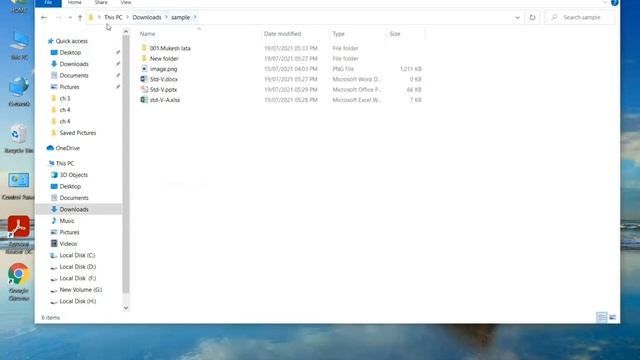Sort files by Date modified column
Screen dimensions: 640x360
282,34
